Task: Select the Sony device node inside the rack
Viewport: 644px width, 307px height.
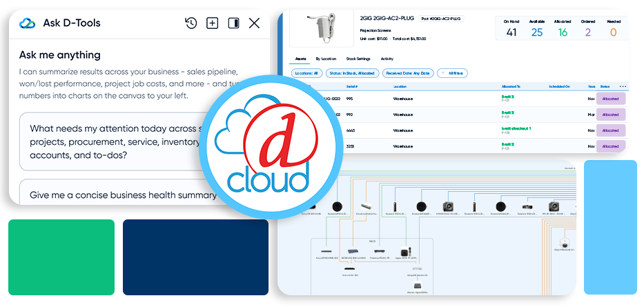Action: tap(326, 250)
